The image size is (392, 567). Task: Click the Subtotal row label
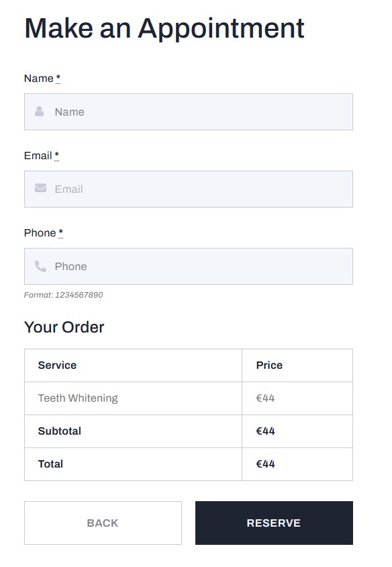point(60,431)
